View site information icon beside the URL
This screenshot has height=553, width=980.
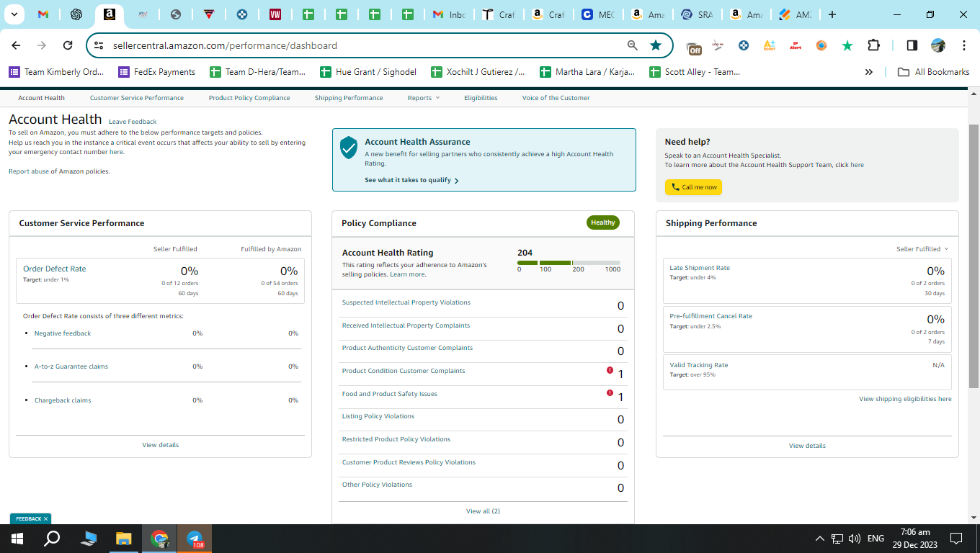(x=99, y=45)
